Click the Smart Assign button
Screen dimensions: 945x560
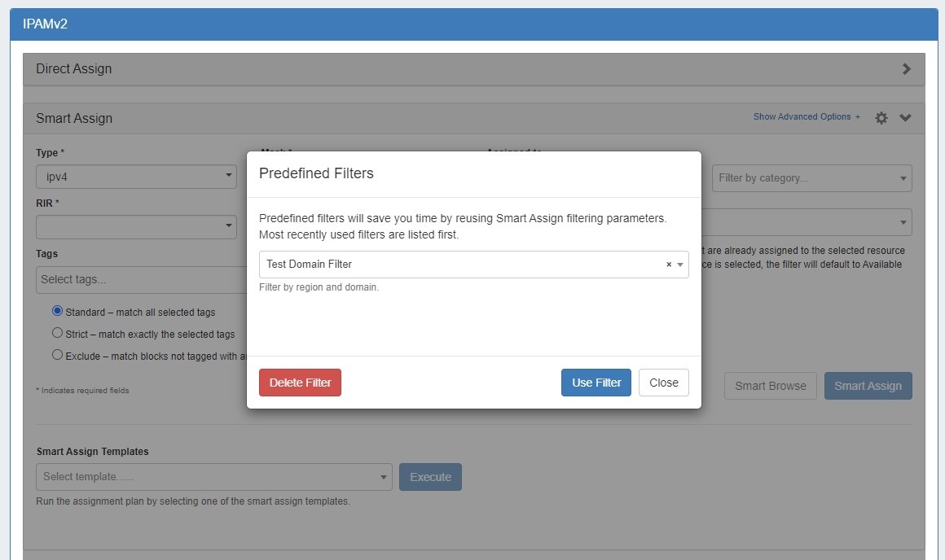tap(868, 386)
